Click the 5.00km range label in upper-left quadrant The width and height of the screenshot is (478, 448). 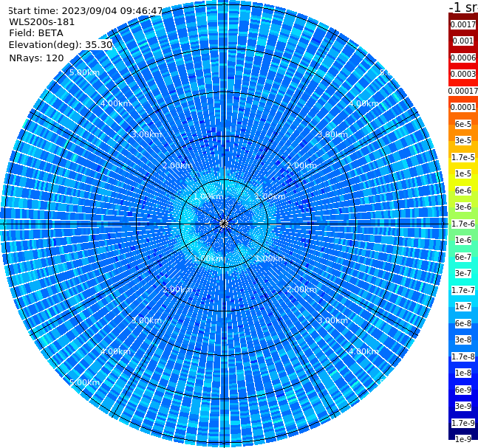click(84, 72)
